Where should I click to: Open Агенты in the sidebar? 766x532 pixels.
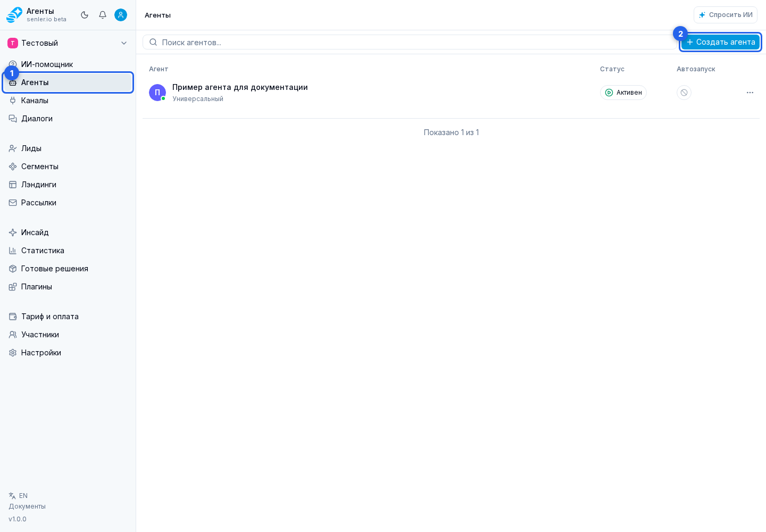[x=68, y=82]
